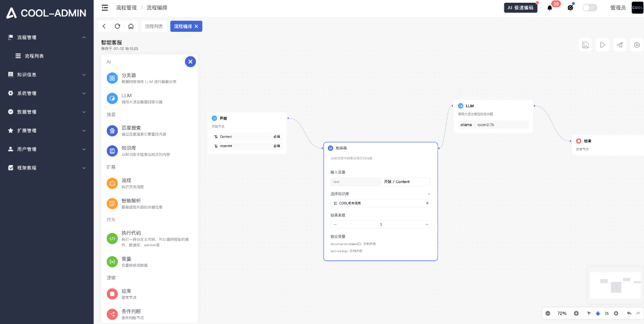Click the 72% zoom level
This screenshot has width=644, height=324.
pos(562,314)
